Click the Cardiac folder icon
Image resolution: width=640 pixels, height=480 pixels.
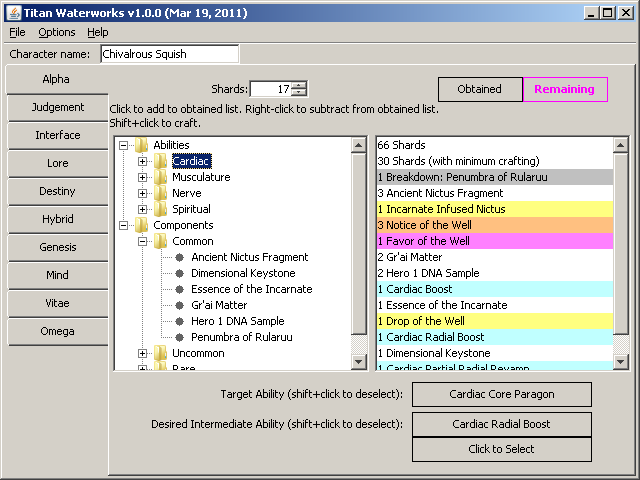coord(161,161)
